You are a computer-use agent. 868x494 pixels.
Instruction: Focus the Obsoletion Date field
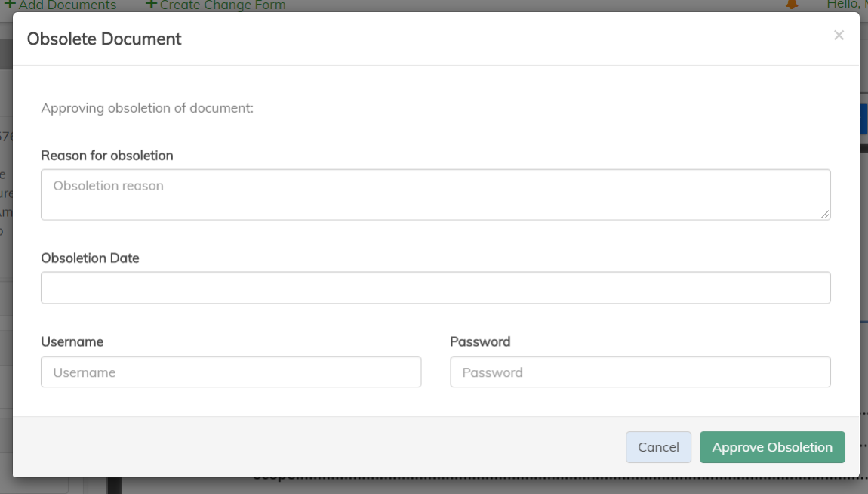435,288
